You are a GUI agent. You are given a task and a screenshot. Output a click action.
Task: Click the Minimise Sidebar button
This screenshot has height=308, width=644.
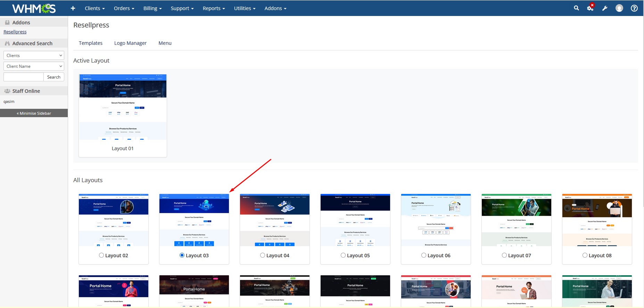[34, 113]
